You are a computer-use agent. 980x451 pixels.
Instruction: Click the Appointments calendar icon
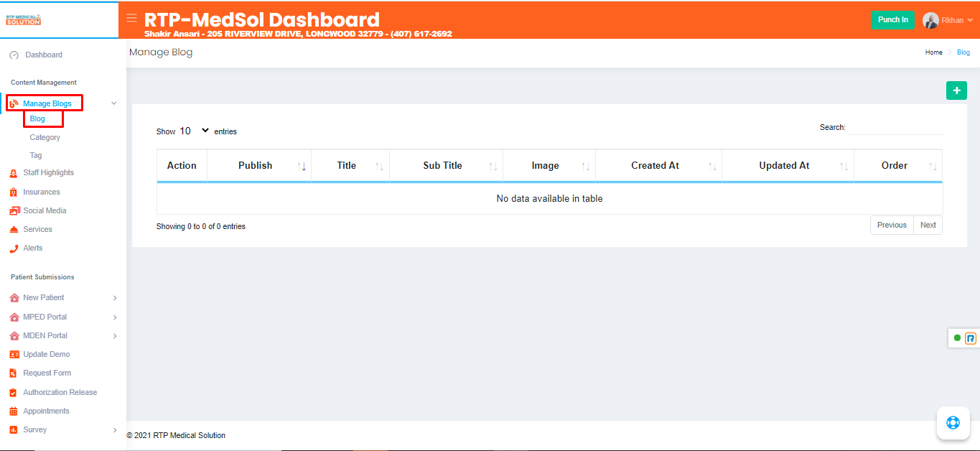point(14,412)
